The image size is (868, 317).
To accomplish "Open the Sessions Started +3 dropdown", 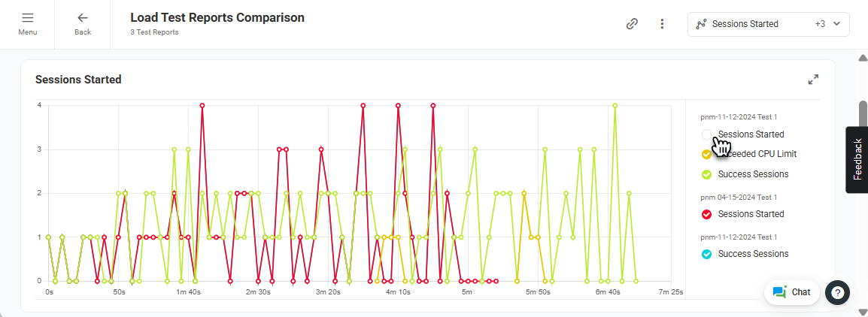I will pyautogui.click(x=769, y=24).
